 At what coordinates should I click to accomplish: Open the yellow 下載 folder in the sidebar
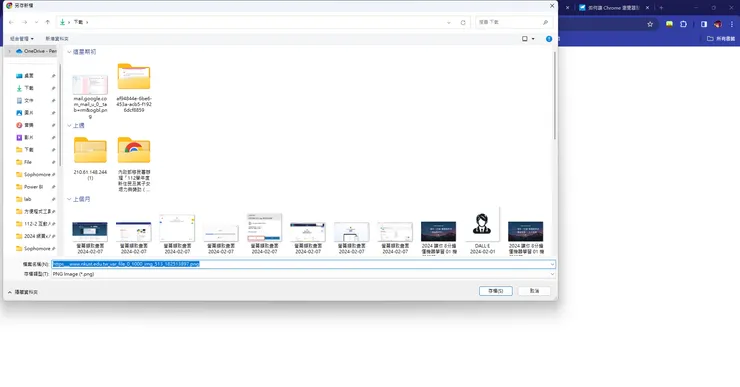click(29, 150)
